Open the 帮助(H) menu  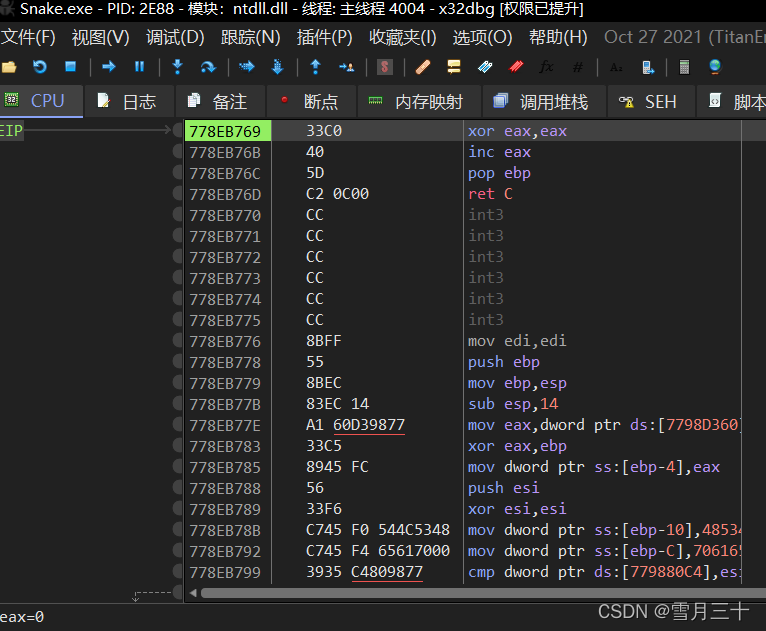point(558,37)
